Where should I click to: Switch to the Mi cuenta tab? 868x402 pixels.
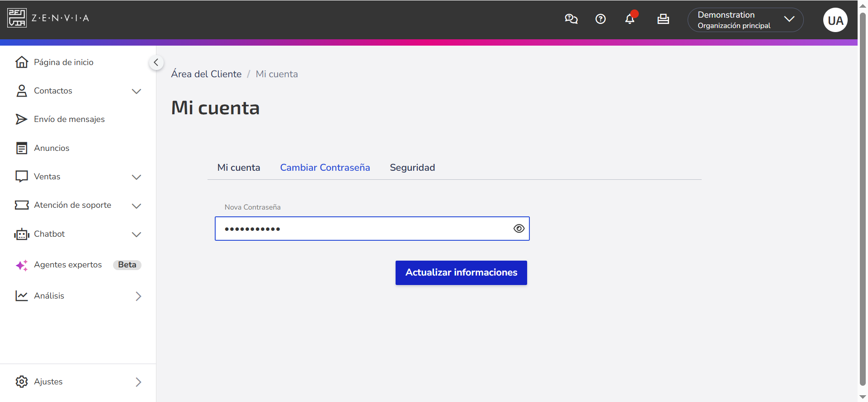(239, 168)
